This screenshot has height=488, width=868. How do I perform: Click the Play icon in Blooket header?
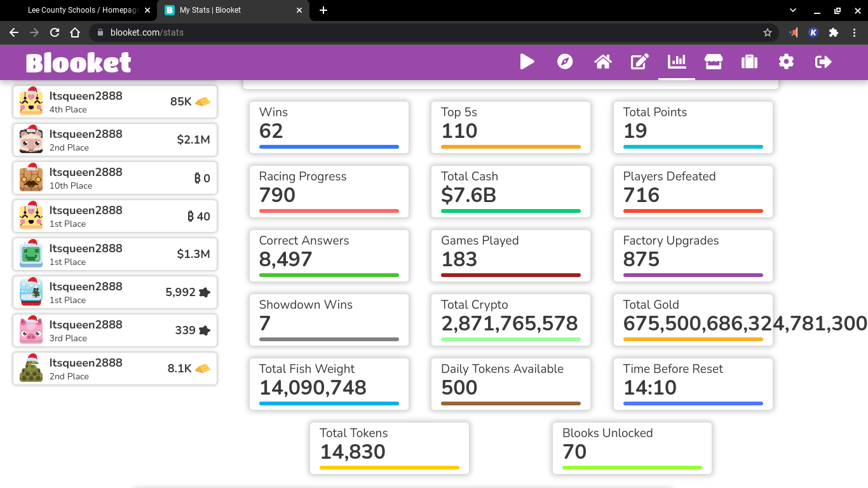coord(527,62)
